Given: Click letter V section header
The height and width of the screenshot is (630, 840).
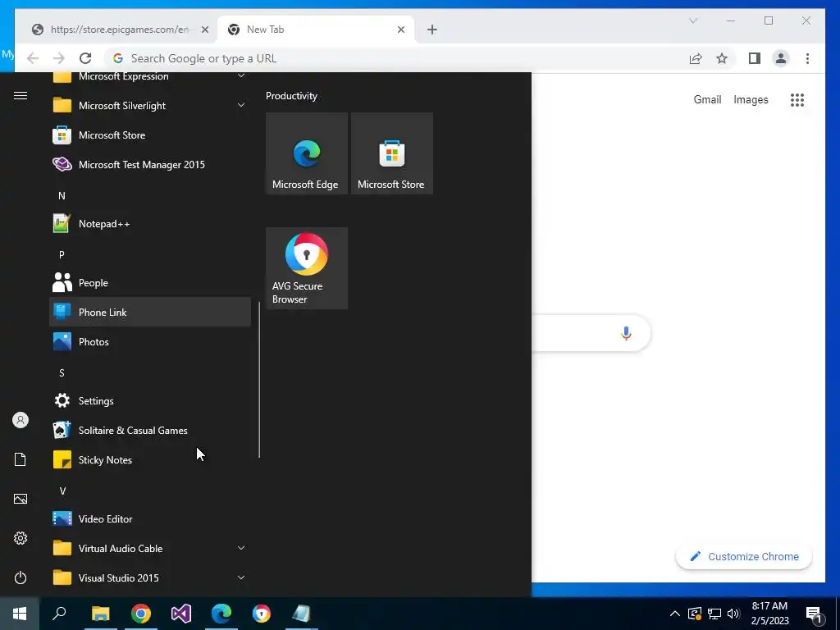Looking at the screenshot, I should click(62, 491).
